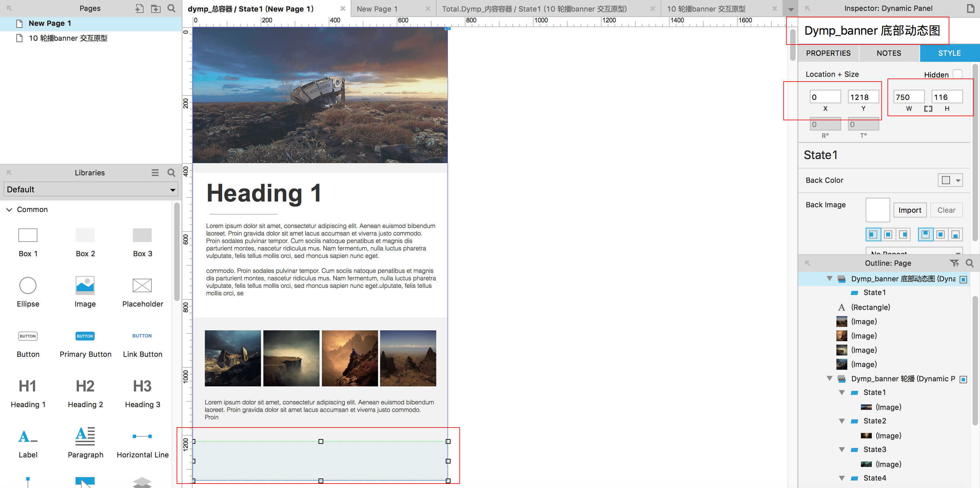Toggle the maintain aspect ratio lock icon
The width and height of the screenshot is (980, 488).
pyautogui.click(x=928, y=109)
